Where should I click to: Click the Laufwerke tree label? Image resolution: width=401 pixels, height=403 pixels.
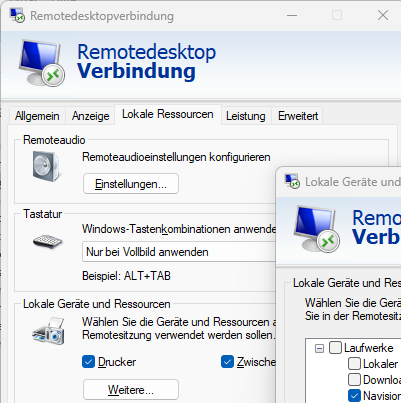click(x=369, y=348)
